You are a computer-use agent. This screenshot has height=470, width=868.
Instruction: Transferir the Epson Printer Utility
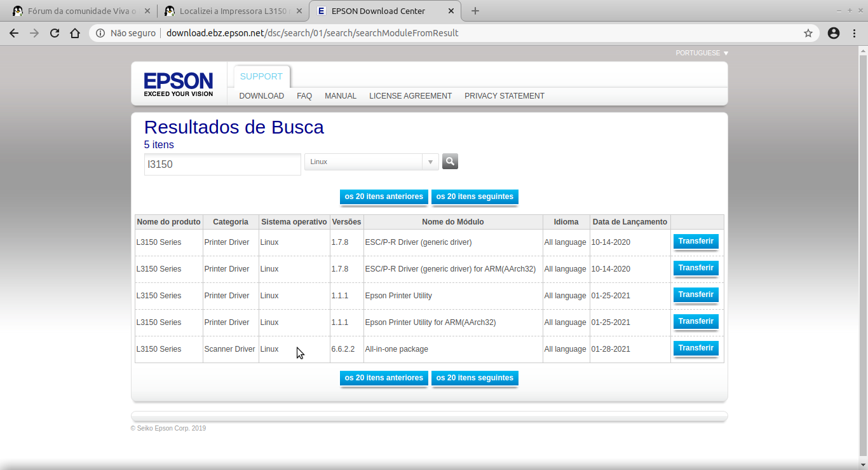coord(696,295)
